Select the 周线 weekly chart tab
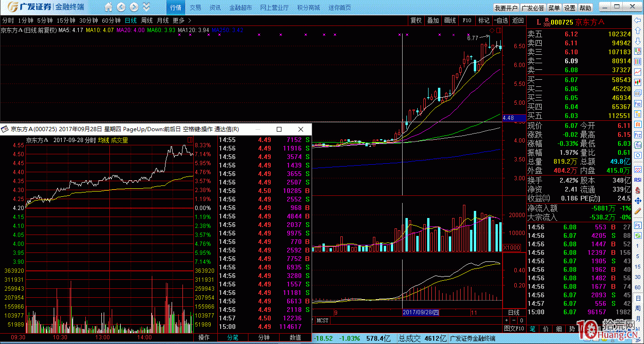The image size is (644, 344). tap(147, 20)
